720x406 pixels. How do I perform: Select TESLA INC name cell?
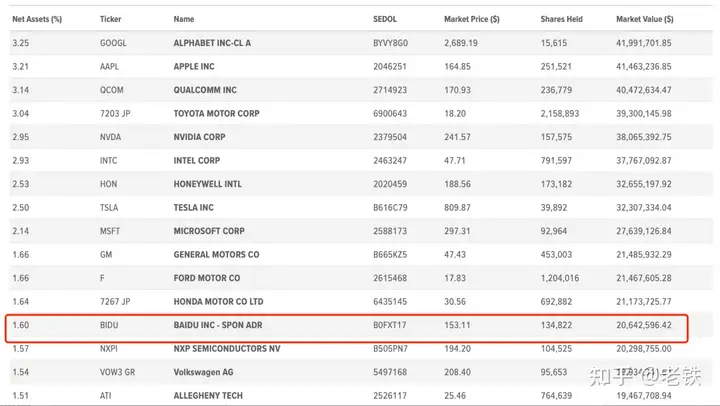(x=193, y=208)
